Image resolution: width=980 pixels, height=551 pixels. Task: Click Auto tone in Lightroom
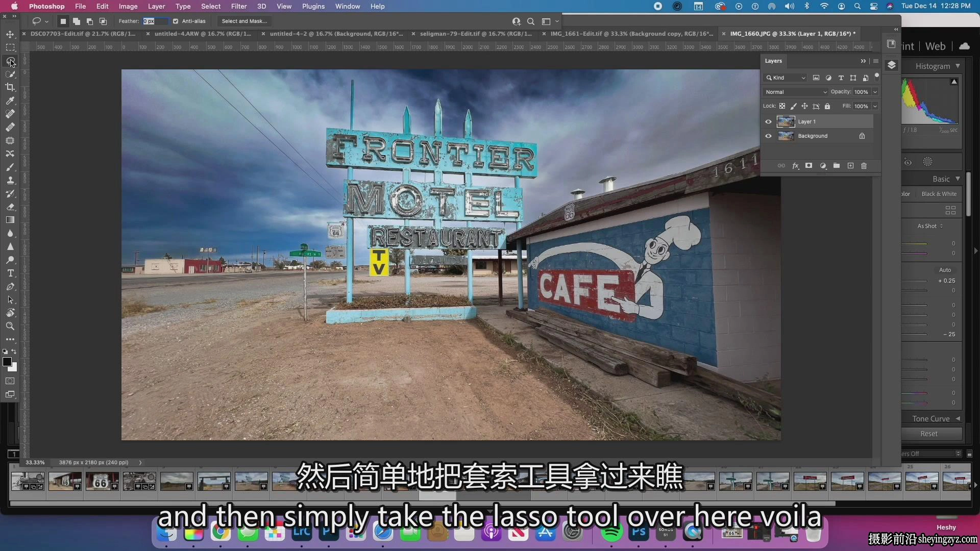coord(945,270)
